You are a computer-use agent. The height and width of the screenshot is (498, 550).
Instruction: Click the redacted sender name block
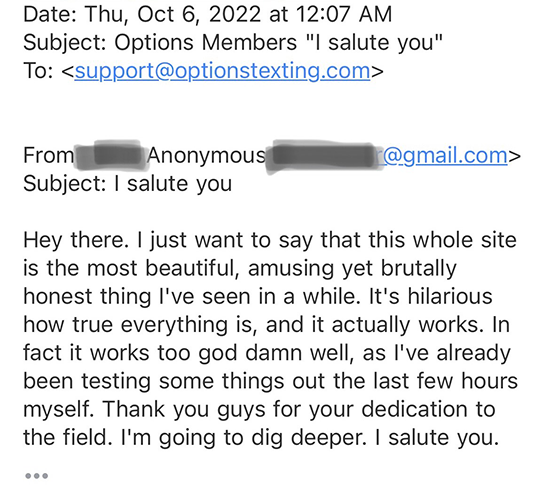click(x=112, y=155)
